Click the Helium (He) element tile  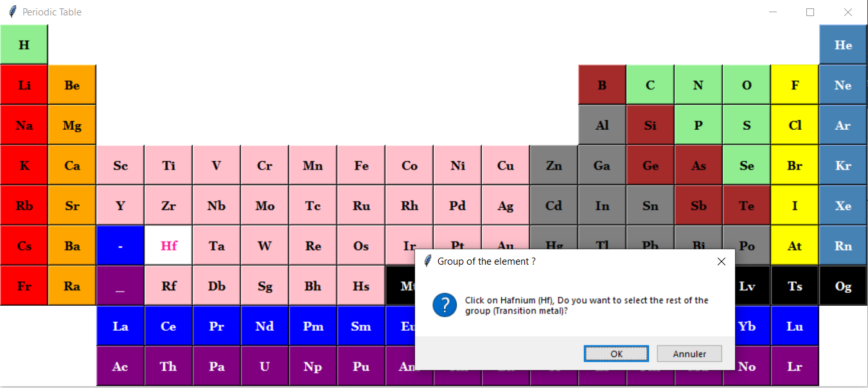[x=843, y=45]
